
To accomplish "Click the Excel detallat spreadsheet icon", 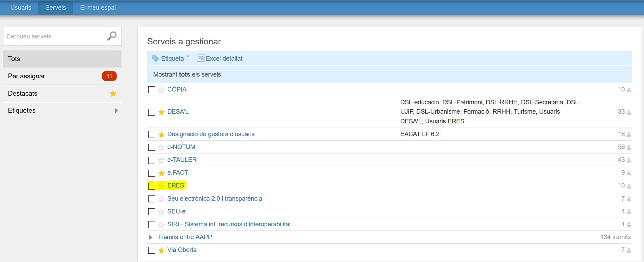I will [x=200, y=58].
